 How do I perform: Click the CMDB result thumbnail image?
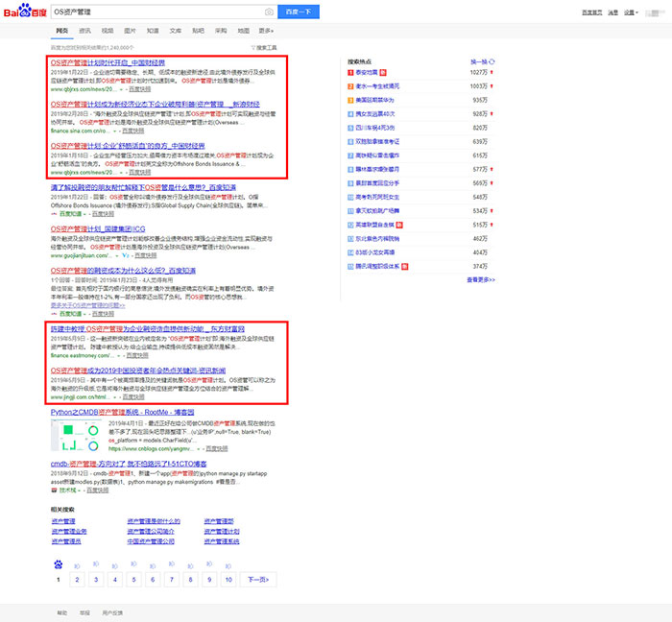point(76,436)
